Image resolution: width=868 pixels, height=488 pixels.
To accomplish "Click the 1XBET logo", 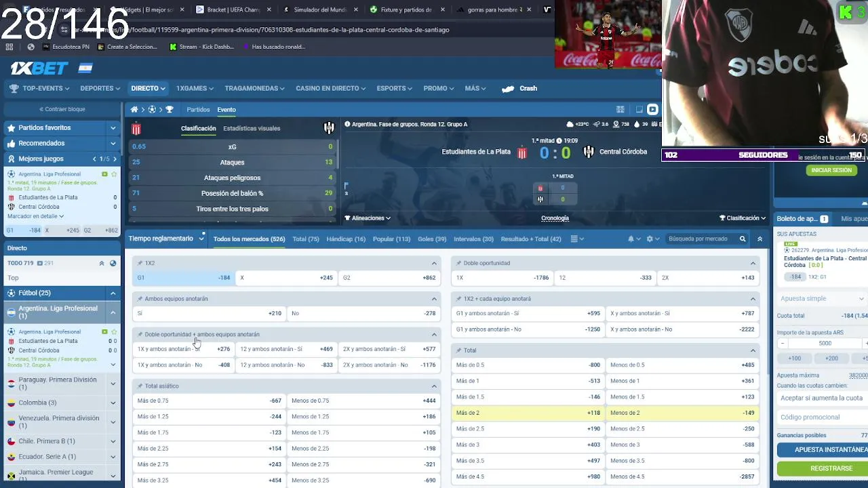I will click(x=39, y=68).
